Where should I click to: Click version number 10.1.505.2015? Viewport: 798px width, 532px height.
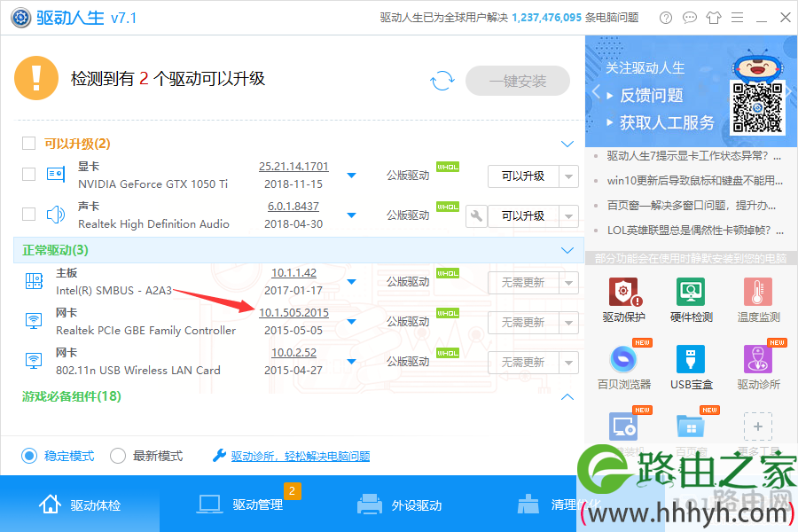coord(293,313)
